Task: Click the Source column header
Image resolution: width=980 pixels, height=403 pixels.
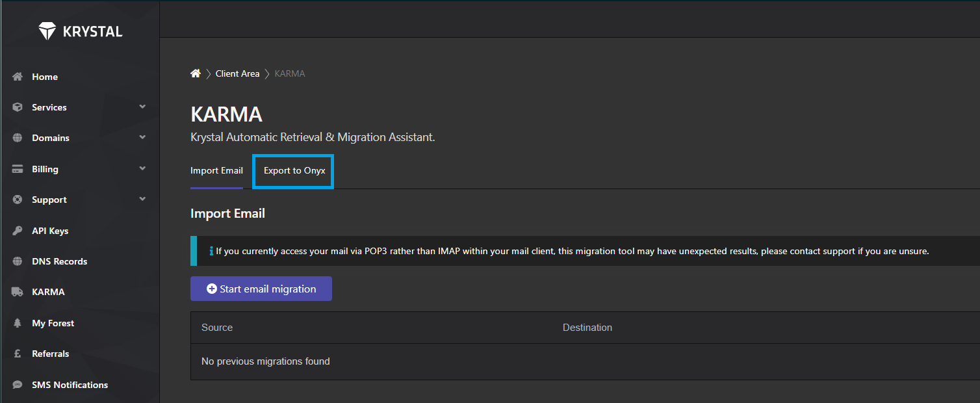Action: (217, 328)
